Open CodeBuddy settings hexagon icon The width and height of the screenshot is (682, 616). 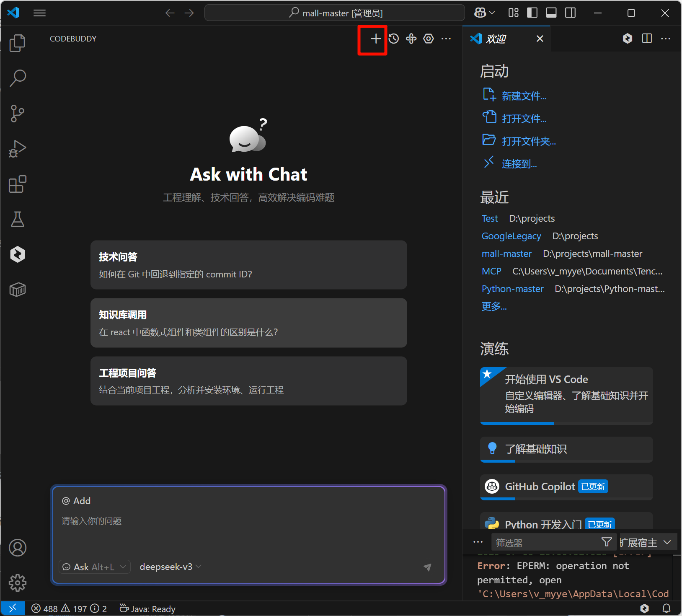pos(428,39)
